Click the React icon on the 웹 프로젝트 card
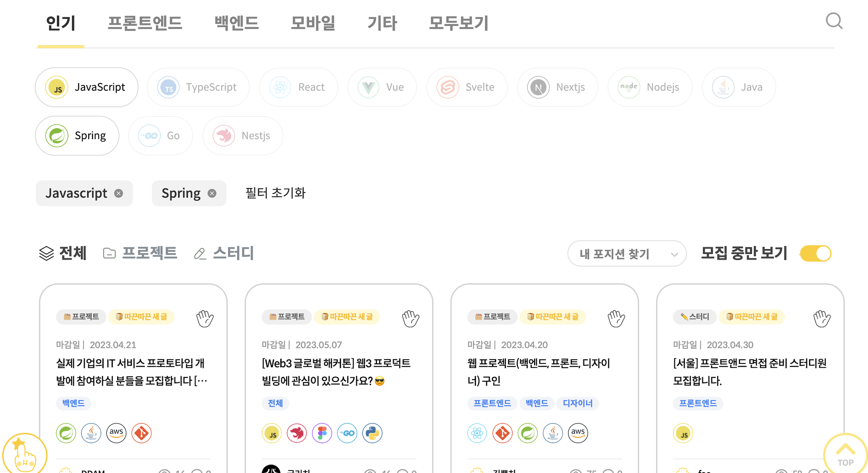Screen dimensions: 868x473 (x=477, y=433)
